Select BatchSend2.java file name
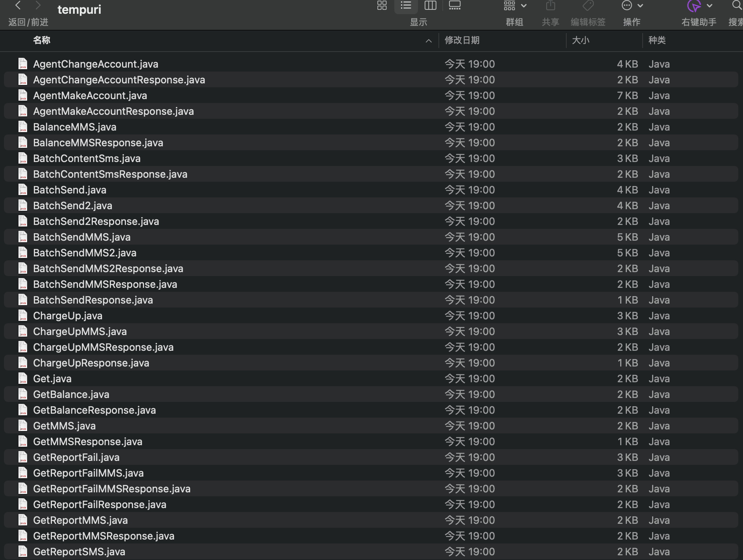Screen dimensions: 743x560 click(72, 206)
